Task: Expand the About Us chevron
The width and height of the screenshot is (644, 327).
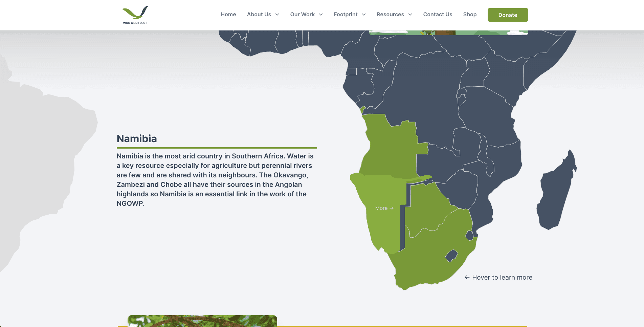Action: [277, 15]
